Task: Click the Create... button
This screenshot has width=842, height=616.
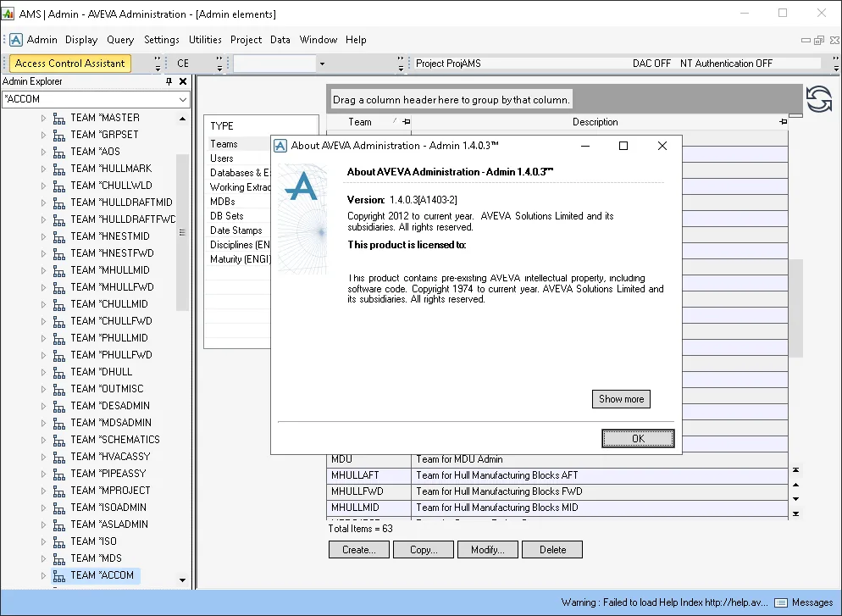Action: tap(358, 550)
